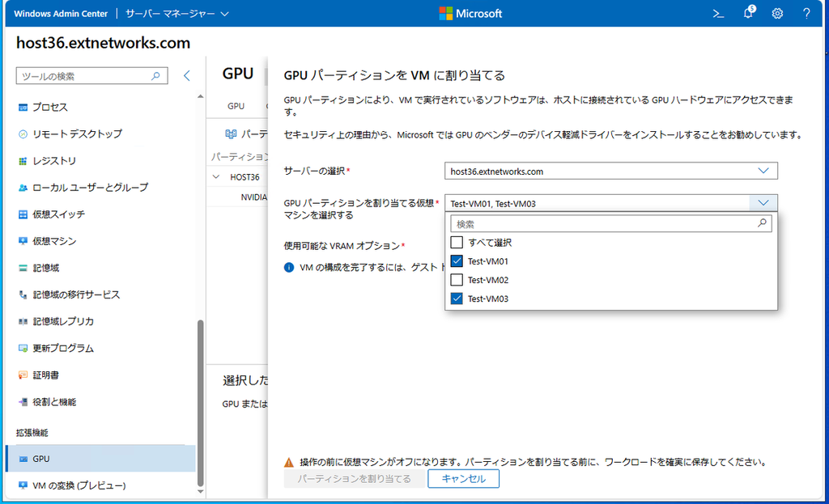
Task: Click the search icon in VM dropdown
Action: click(762, 223)
